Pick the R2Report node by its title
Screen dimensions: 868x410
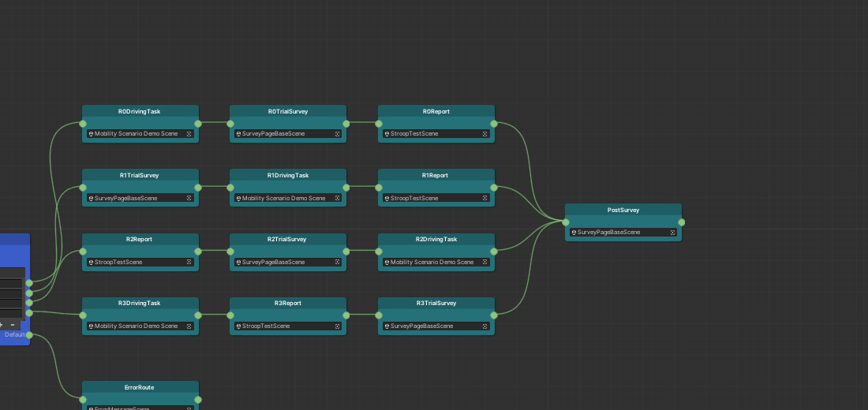point(140,240)
